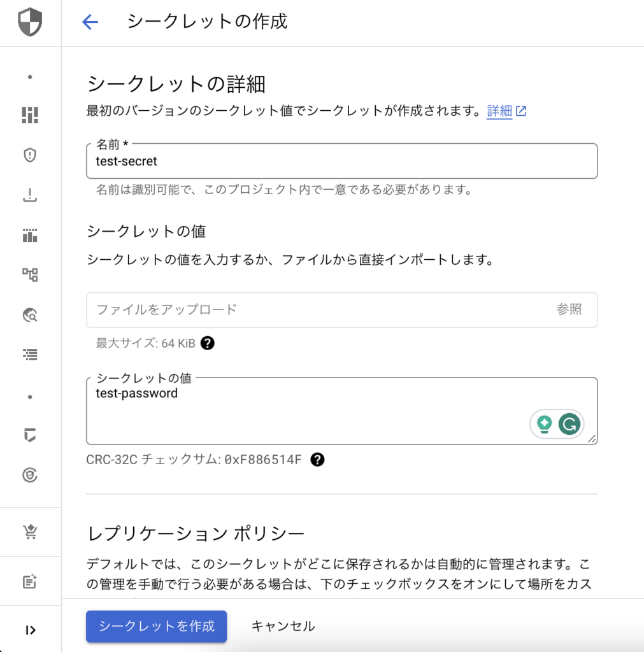The height and width of the screenshot is (652, 644).
Task: Open help for 最大サイズ 64 KiB
Action: tap(208, 343)
